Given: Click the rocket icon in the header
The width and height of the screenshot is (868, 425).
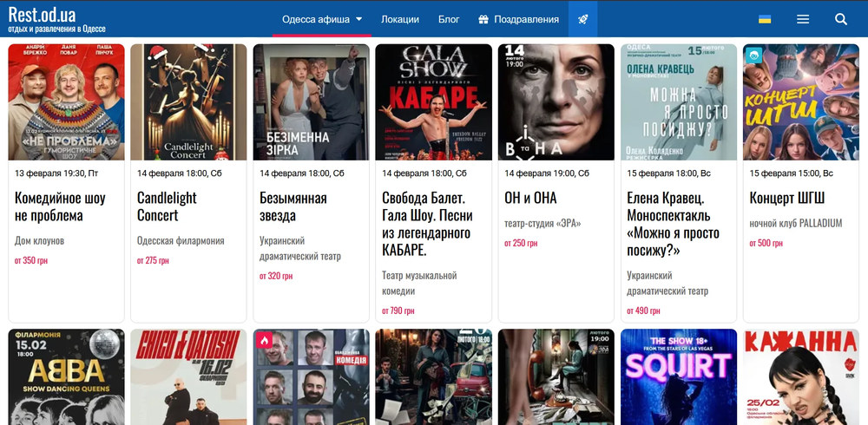Looking at the screenshot, I should pos(583,19).
